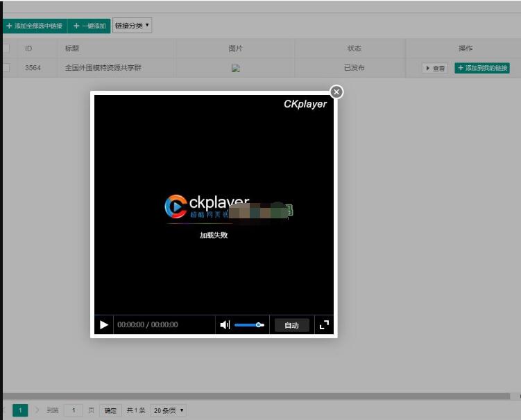Image resolution: width=521 pixels, height=420 pixels.
Task: Check the checkbox for row 3564
Action: (6, 68)
